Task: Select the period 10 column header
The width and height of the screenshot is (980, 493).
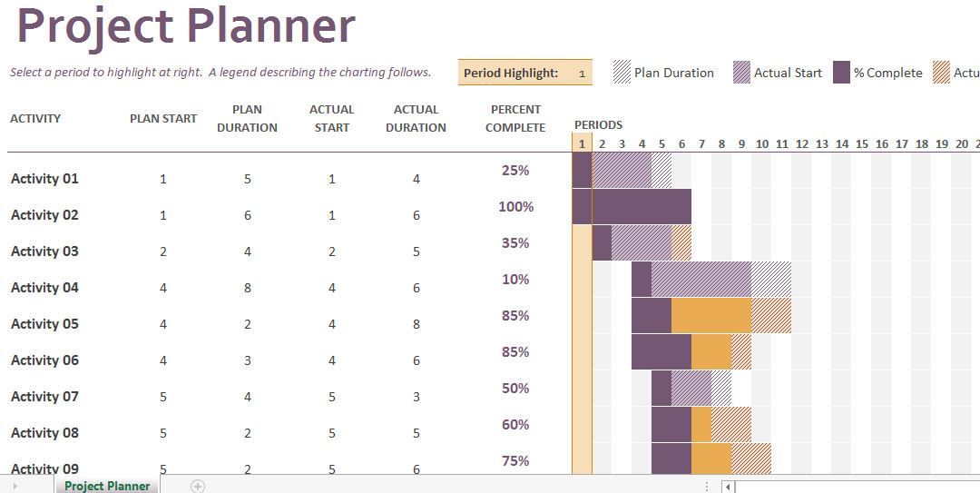Action: click(x=761, y=143)
